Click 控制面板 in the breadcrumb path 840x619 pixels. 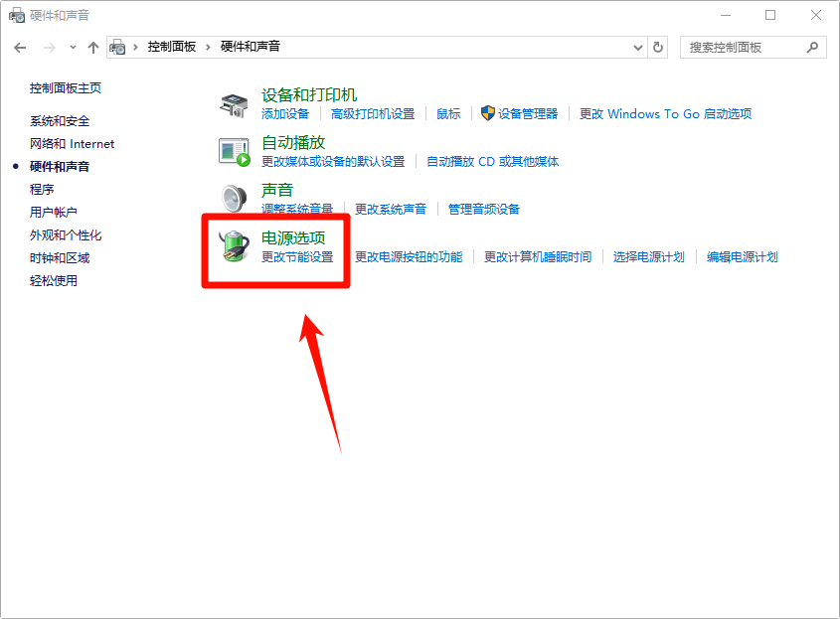click(172, 47)
